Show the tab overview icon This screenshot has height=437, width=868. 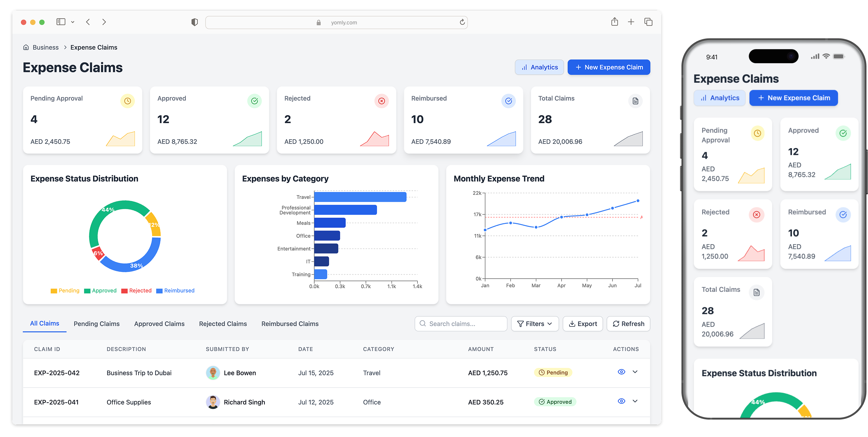[x=648, y=22]
